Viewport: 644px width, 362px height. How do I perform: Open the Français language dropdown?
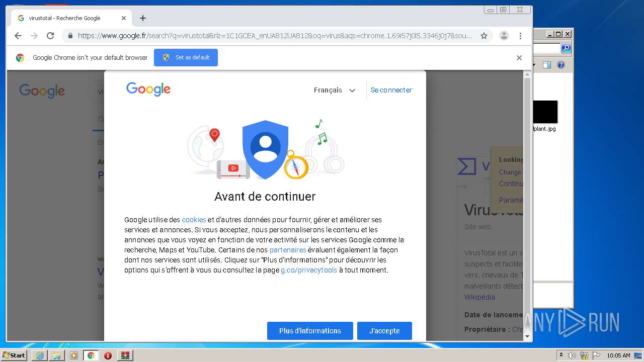coord(335,90)
